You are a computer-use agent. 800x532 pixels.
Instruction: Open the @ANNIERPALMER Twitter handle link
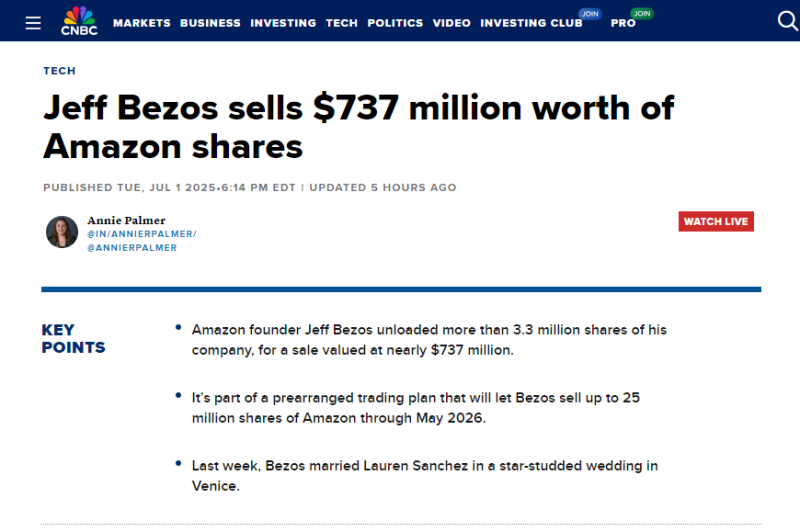132,248
